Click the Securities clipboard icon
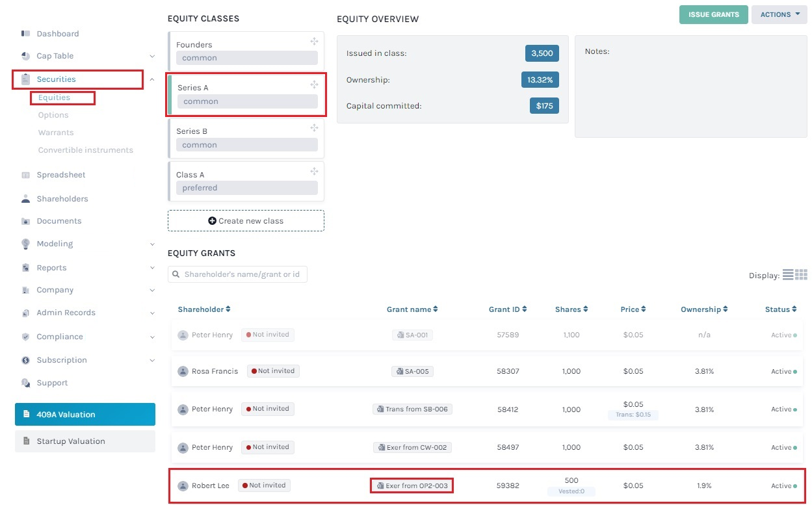The width and height of the screenshot is (812, 505). pos(25,79)
